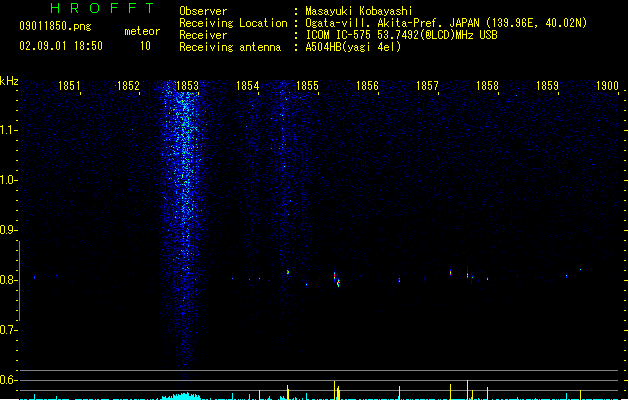Viewport: 629px width, 400px height.
Task: Click the 1854 time axis label
Action: click(x=248, y=86)
